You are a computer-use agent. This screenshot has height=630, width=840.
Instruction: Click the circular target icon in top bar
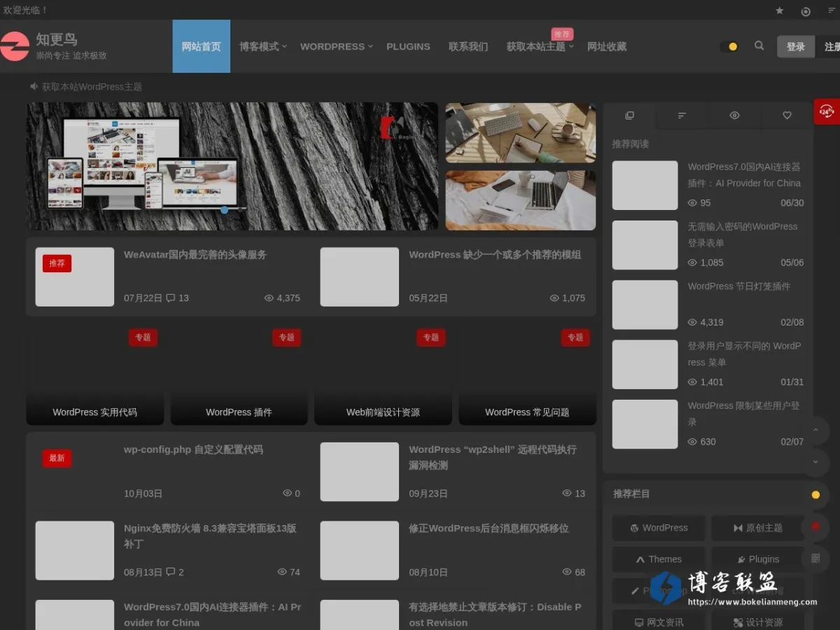click(x=806, y=11)
